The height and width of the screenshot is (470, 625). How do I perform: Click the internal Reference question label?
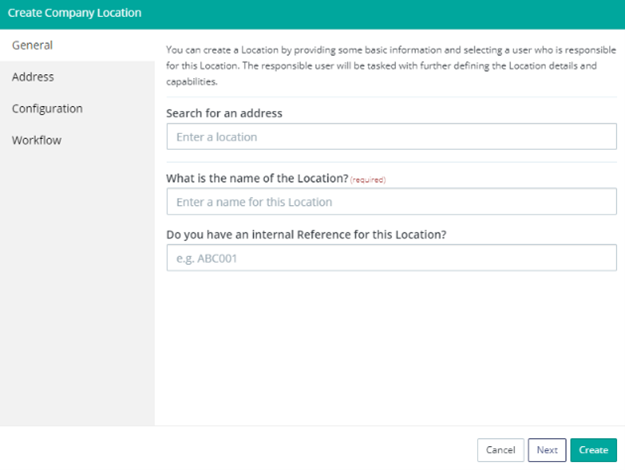pyautogui.click(x=306, y=235)
